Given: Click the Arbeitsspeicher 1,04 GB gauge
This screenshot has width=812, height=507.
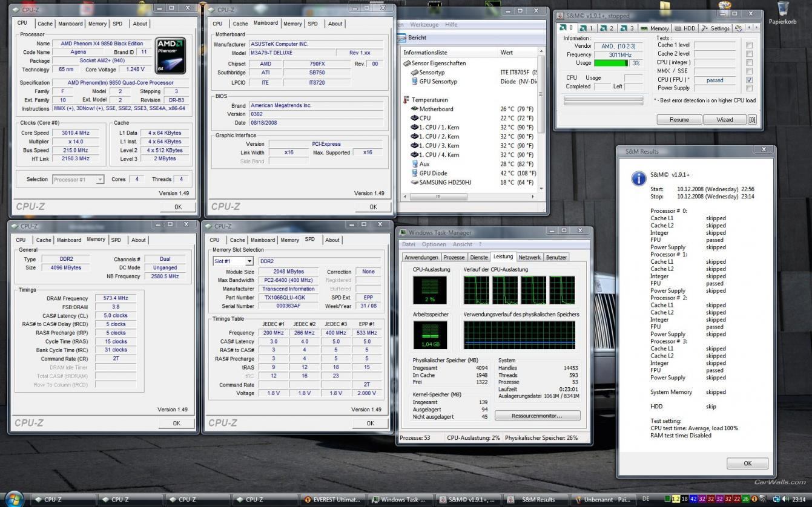Looking at the screenshot, I should coord(430,335).
